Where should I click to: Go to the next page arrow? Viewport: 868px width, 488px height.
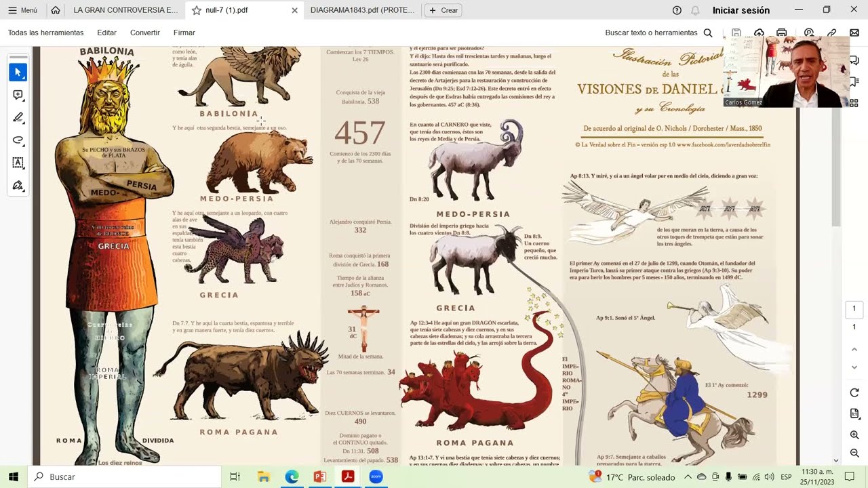(854, 367)
